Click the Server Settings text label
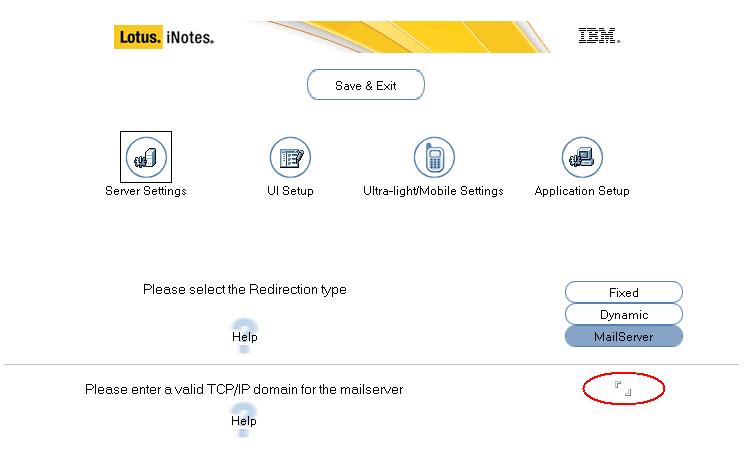745x450 pixels. point(146,191)
